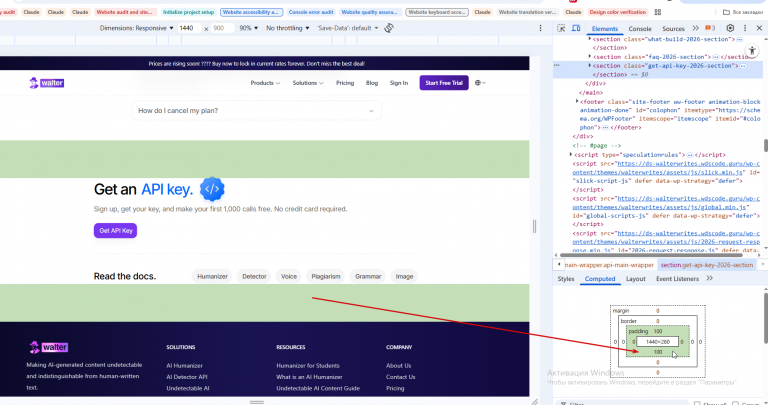The image size is (768, 405).
Task: Click Sign In link
Action: point(399,83)
